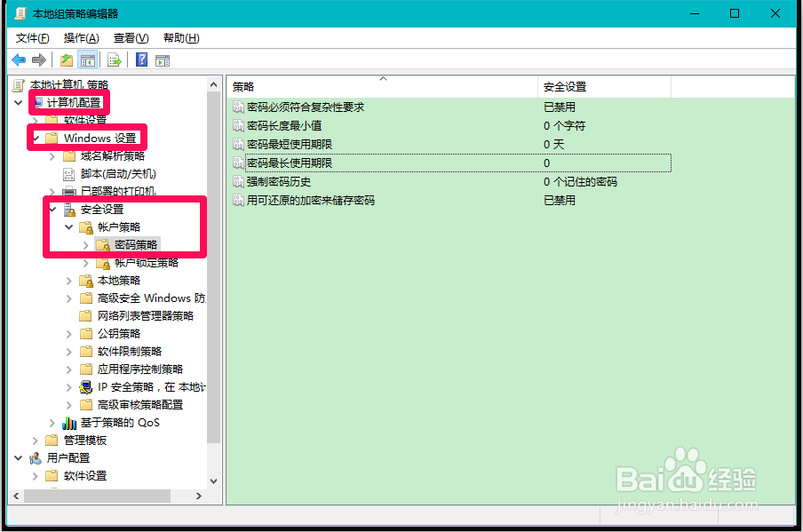The height and width of the screenshot is (532, 803).
Task: Open the Export List toolbar icon
Action: point(115,59)
